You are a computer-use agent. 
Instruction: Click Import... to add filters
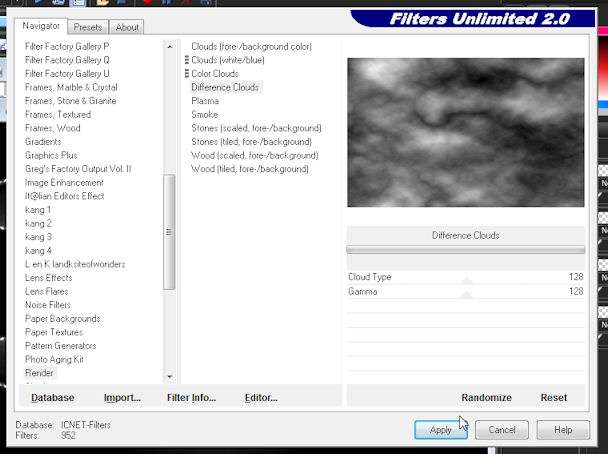pos(122,397)
